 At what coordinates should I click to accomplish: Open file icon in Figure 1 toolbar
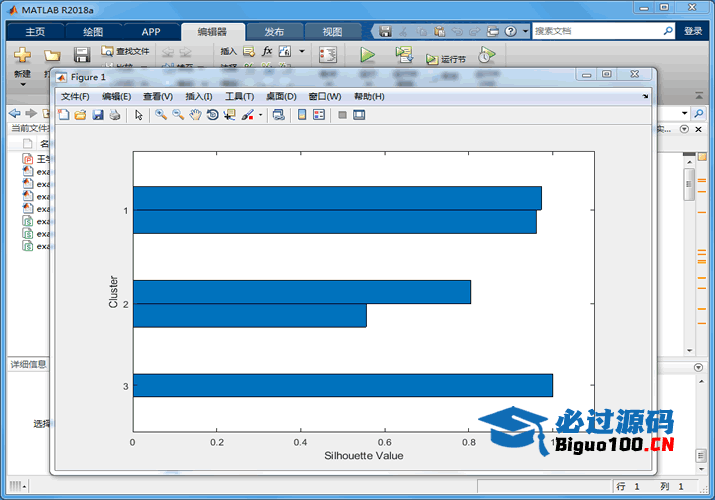point(81,115)
